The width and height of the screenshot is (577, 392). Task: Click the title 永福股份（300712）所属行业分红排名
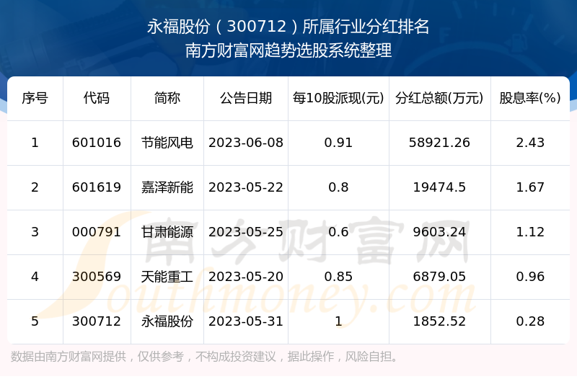tap(288, 27)
